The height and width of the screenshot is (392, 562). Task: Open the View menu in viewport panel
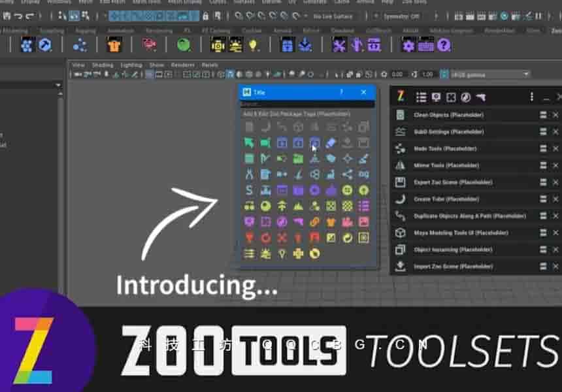click(x=78, y=65)
